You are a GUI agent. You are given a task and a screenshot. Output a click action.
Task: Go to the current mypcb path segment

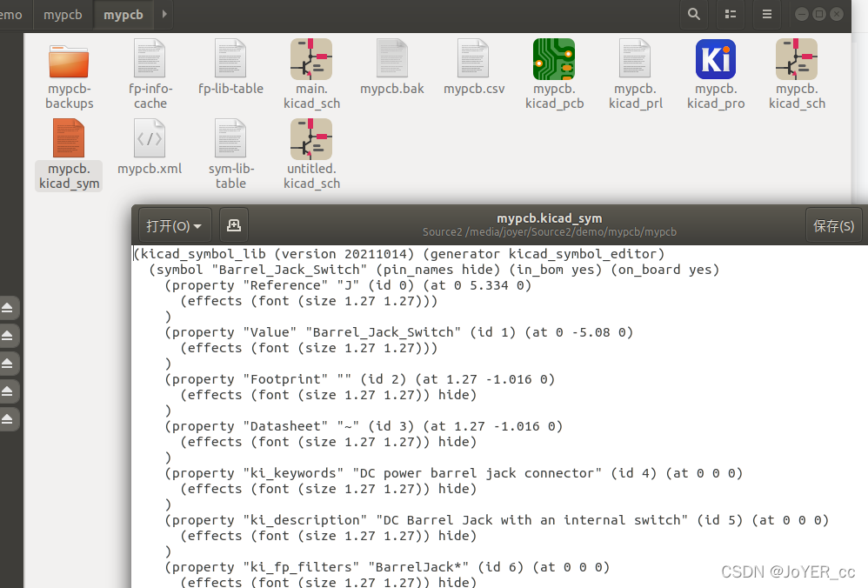coord(124,15)
